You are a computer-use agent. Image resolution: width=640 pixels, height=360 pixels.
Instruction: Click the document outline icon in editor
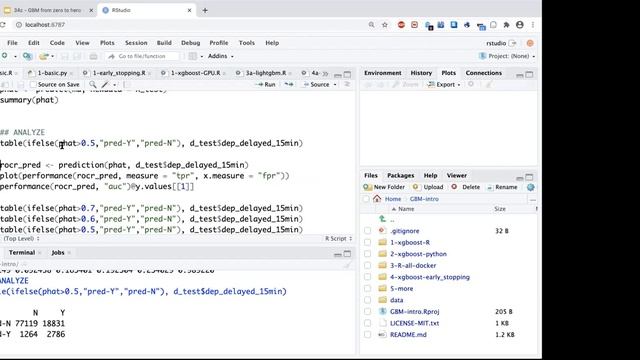[x=347, y=84]
